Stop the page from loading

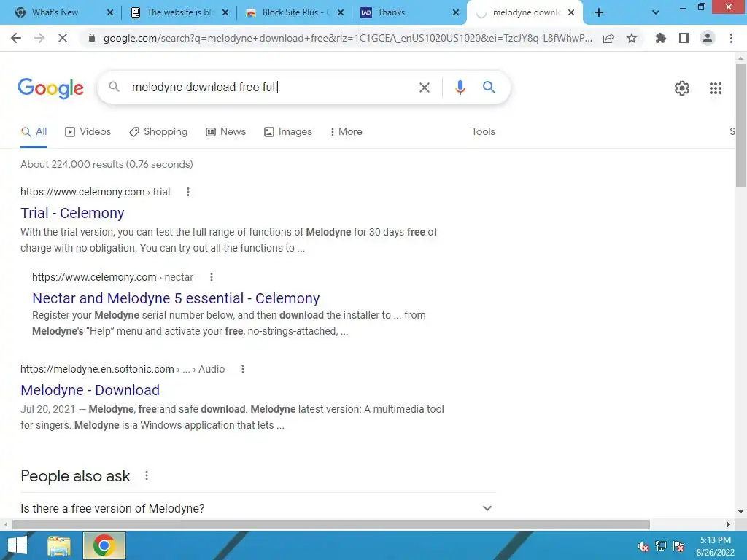[x=63, y=38]
